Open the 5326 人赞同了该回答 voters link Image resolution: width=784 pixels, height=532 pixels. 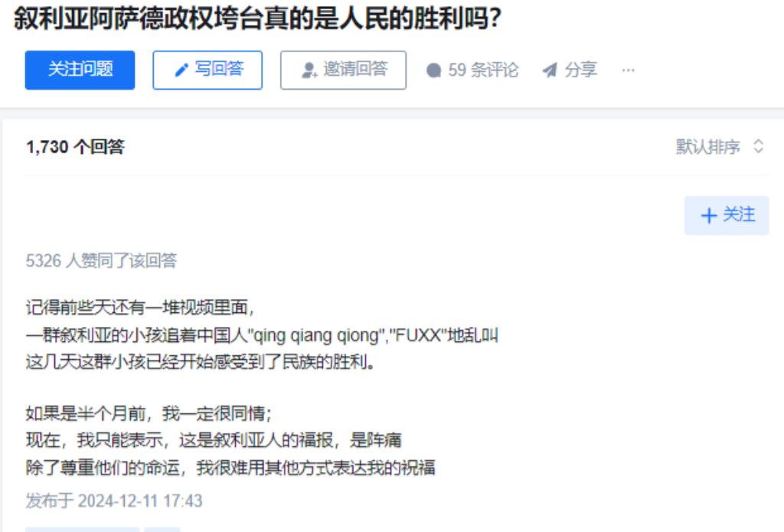point(101,260)
